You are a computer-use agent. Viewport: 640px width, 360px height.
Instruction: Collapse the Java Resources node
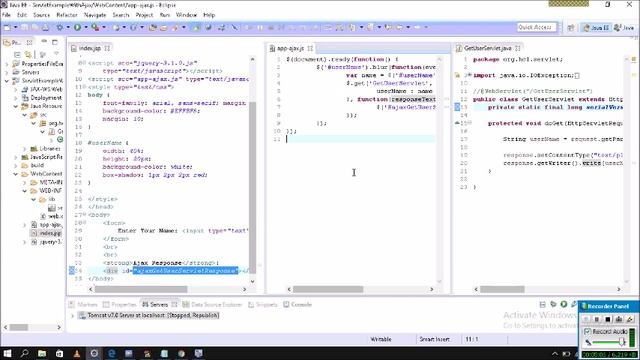click(x=16, y=106)
